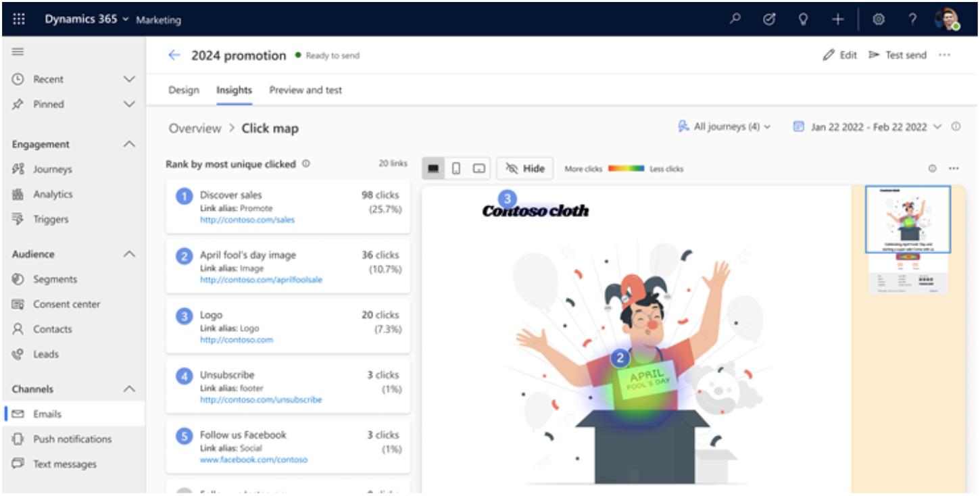980x496 pixels.
Task: Click the email preview minimap thumbnail
Action: click(x=908, y=241)
